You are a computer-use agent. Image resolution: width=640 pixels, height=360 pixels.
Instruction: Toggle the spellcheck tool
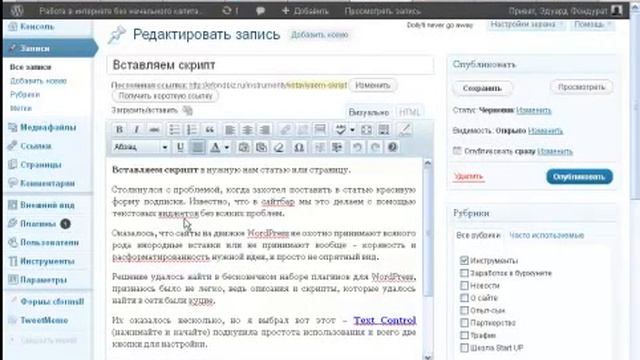[x=340, y=130]
